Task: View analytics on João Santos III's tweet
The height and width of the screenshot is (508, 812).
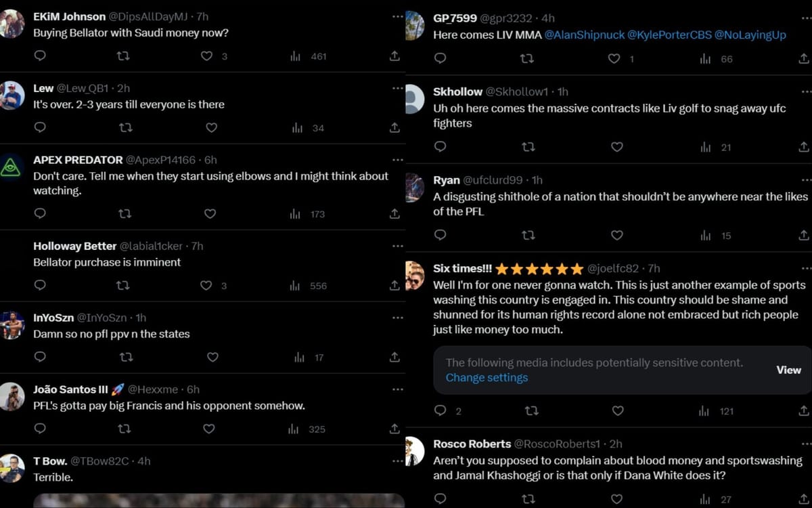Action: point(294,429)
